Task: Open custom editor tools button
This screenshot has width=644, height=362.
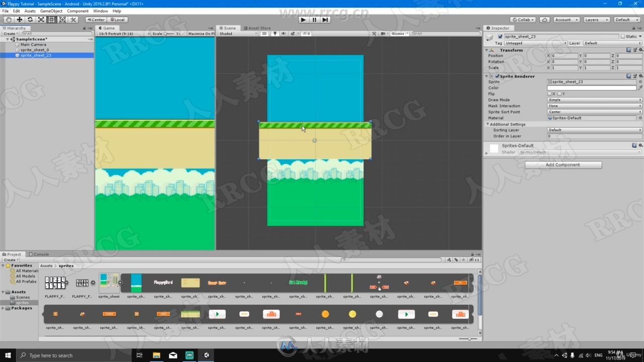Action: pos(73,20)
